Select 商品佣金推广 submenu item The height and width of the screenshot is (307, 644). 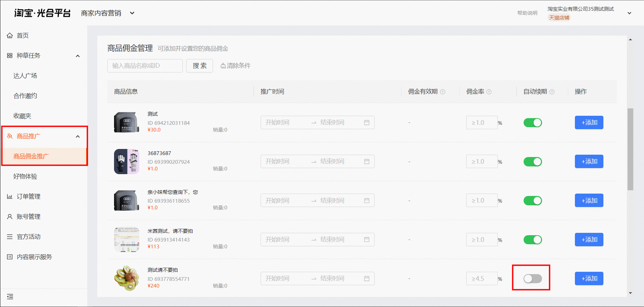(x=44, y=156)
